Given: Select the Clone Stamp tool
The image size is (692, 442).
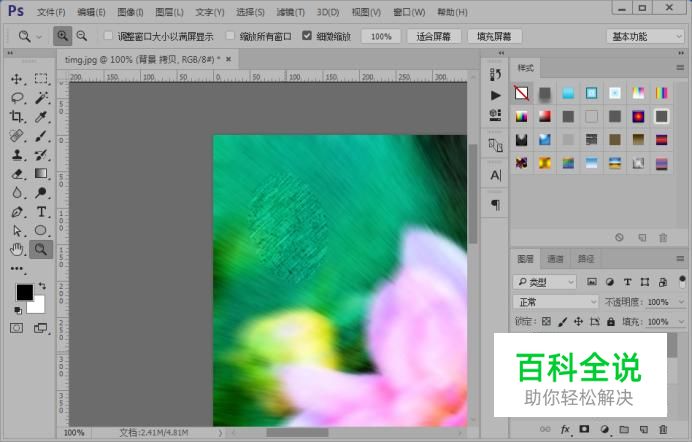Looking at the screenshot, I should pyautogui.click(x=17, y=154).
